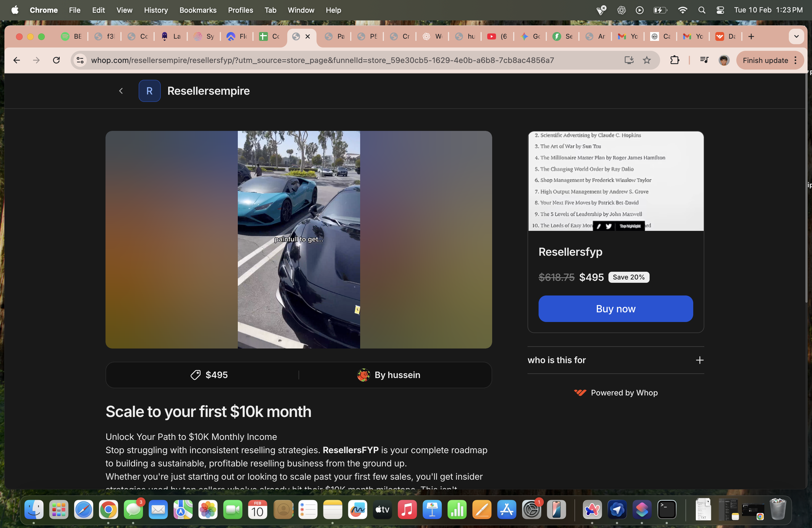Viewport: 812px width, 528px height.
Task: Click the Save 20% badge
Action: pos(628,277)
